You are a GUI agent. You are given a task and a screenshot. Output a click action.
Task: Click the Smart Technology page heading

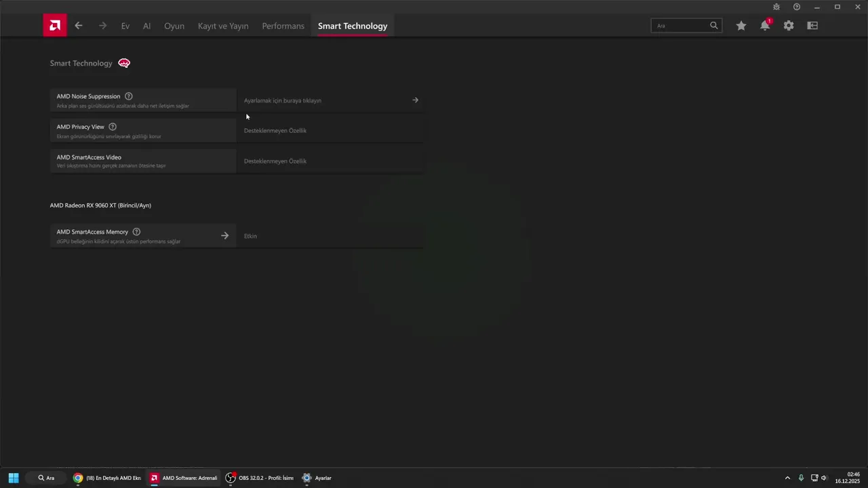point(81,63)
